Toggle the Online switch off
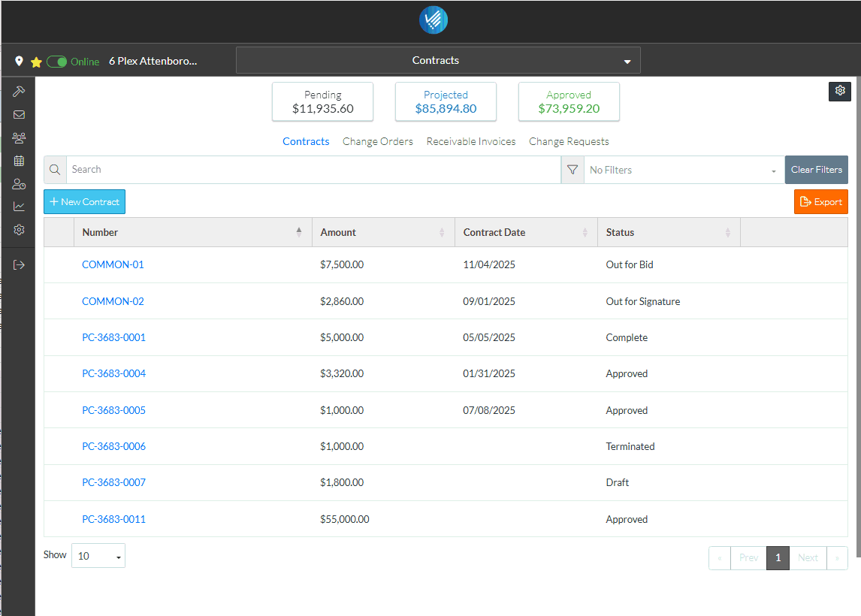The image size is (861, 616). 57,62
